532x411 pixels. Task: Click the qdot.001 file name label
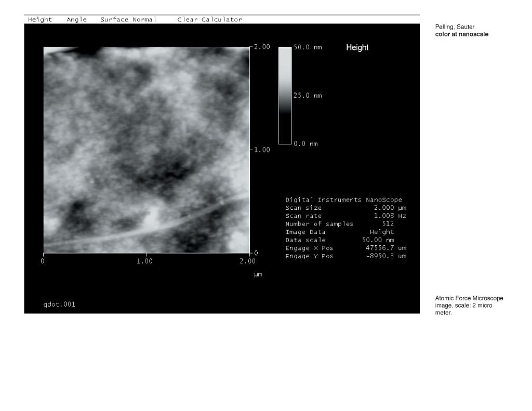point(59,304)
